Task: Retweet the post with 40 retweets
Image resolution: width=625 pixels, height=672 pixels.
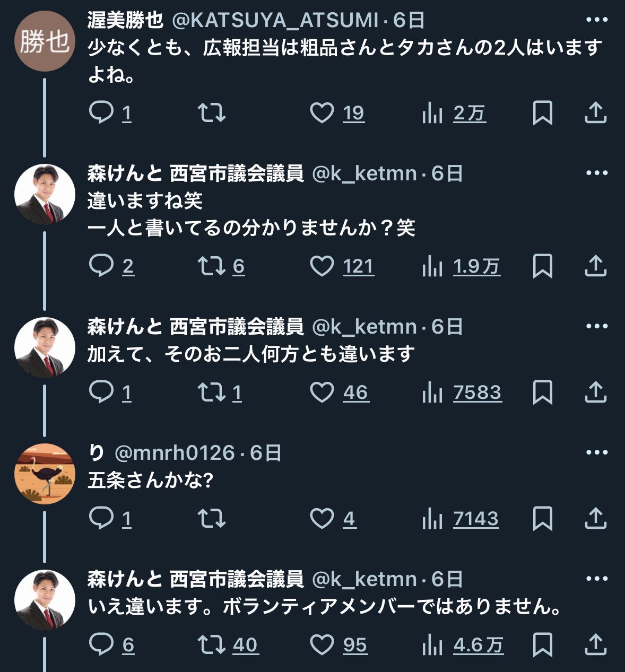Action: tap(212, 644)
